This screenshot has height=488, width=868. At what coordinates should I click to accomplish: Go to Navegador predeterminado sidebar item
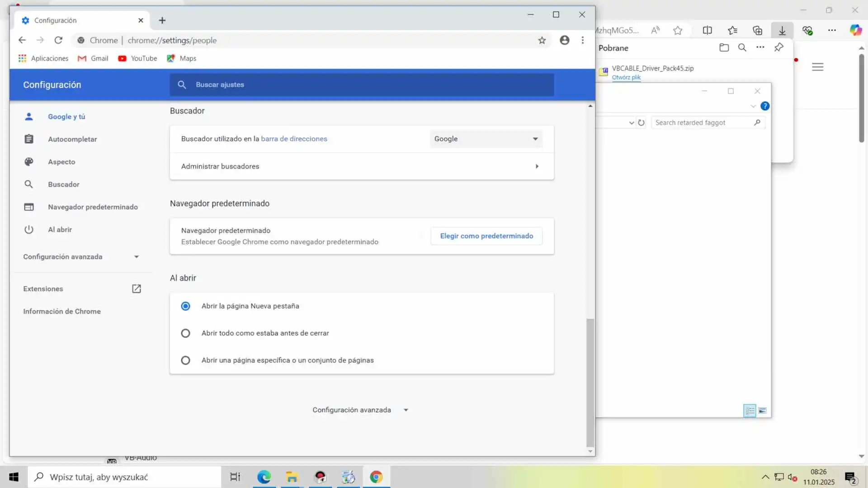(x=93, y=207)
